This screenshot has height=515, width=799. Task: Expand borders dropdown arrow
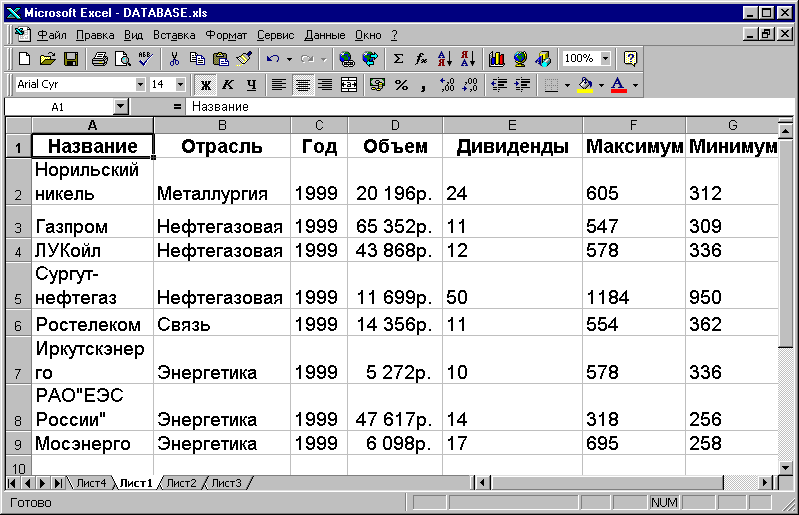coord(567,85)
